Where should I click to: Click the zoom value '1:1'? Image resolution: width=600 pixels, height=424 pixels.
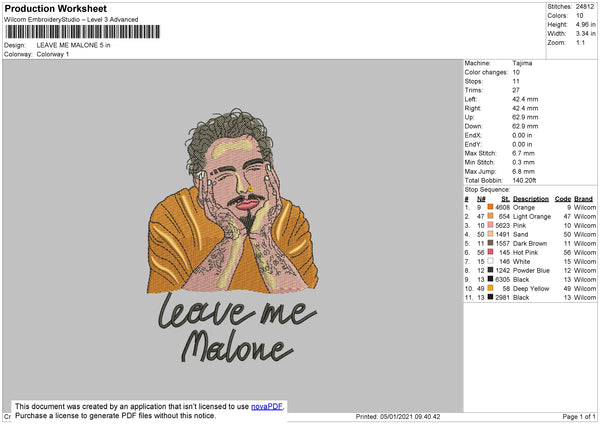point(580,42)
